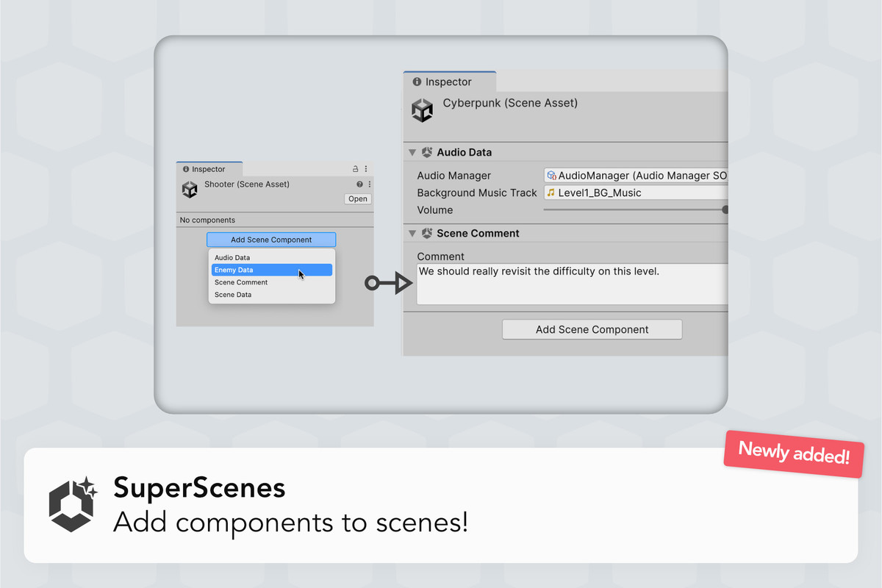Open Shooter asset's three-dot settings menu
The width and height of the screenshot is (882, 588).
pyautogui.click(x=369, y=184)
